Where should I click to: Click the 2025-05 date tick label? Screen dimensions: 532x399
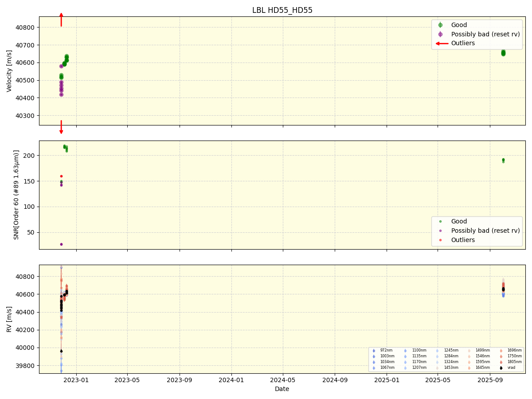pos(438,380)
